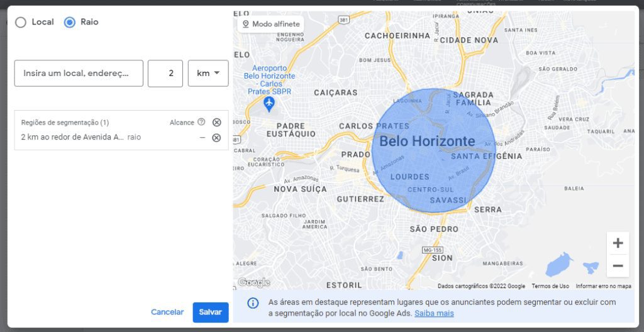The height and width of the screenshot is (332, 644).
Task: Click the PADRE EUSTÁQUIO label
Action: click(x=291, y=130)
